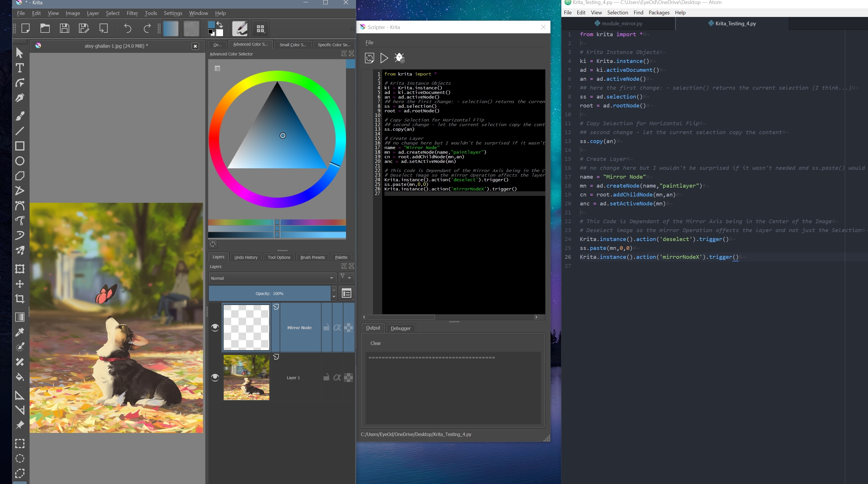Click the Debug bug icon in Scripter
This screenshot has height=484, width=868.
[x=399, y=58]
